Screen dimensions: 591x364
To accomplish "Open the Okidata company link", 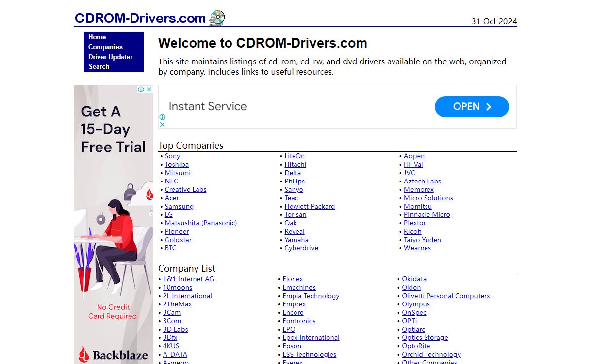I will point(414,279).
